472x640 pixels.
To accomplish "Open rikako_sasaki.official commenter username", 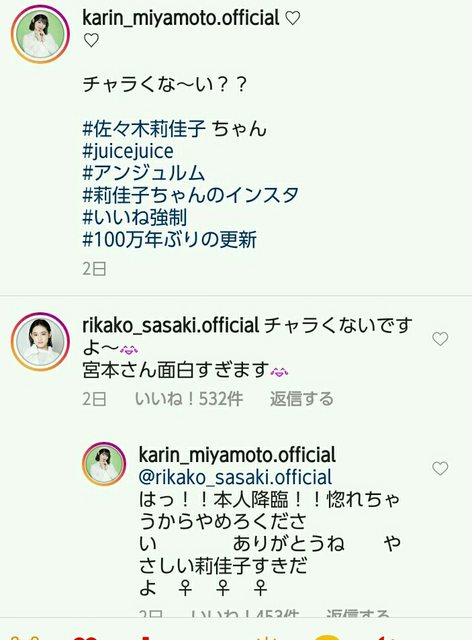I will pos(171,325).
